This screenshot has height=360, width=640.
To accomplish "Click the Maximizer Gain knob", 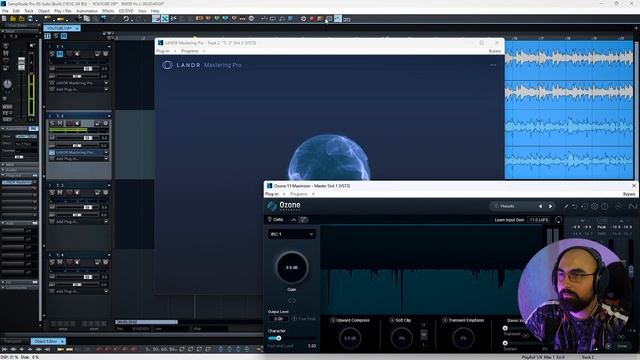I will [291, 268].
